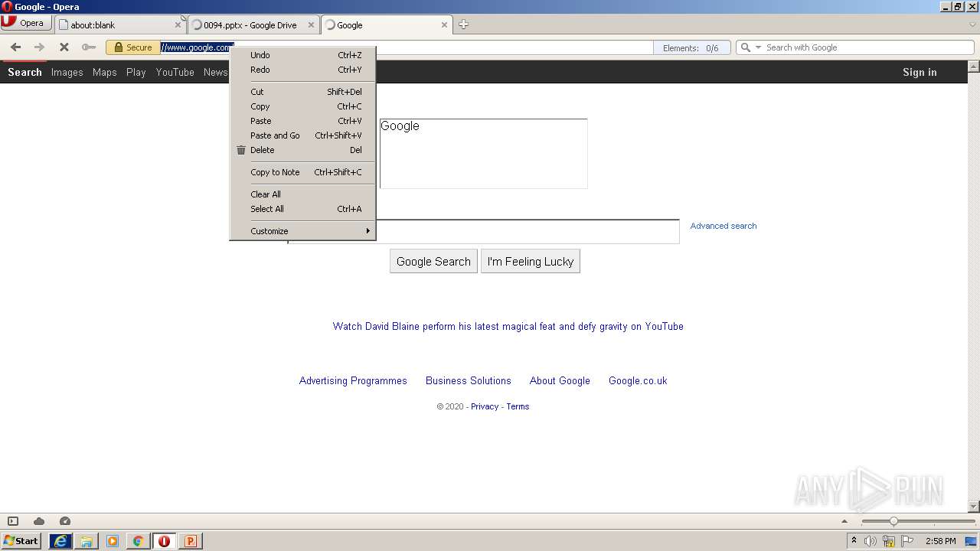The image size is (980, 551).
Task: Click the Sign in link
Action: coord(920,72)
